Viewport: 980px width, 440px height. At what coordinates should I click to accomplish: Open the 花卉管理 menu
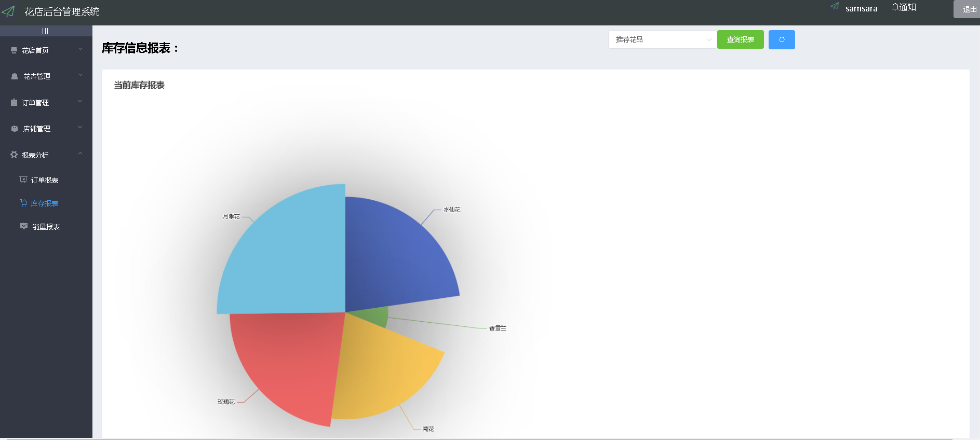[x=46, y=76]
